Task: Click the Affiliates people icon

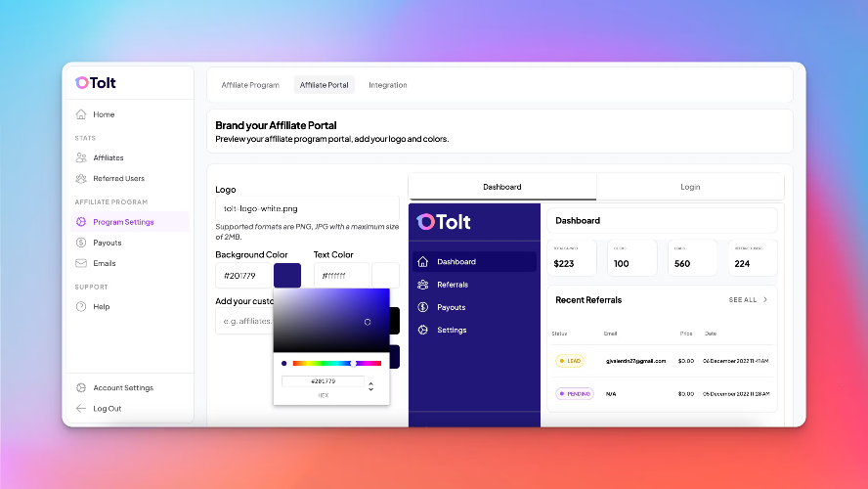Action: click(x=81, y=157)
